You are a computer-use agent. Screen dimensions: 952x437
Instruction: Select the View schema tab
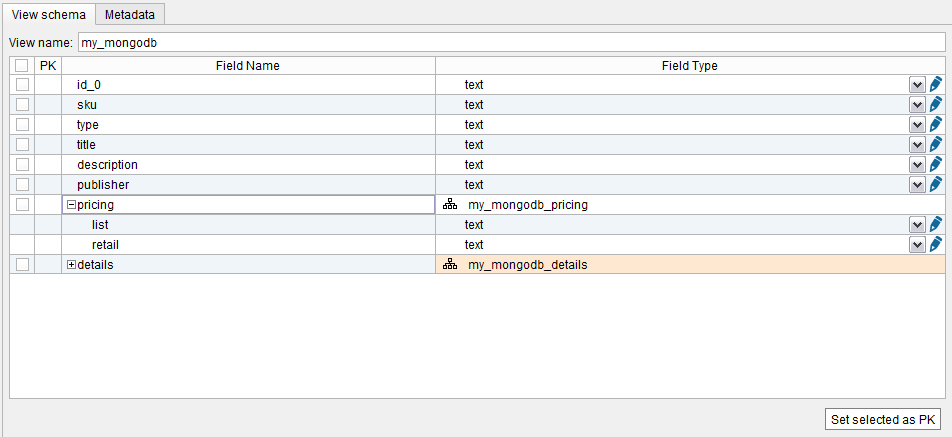[x=49, y=15]
